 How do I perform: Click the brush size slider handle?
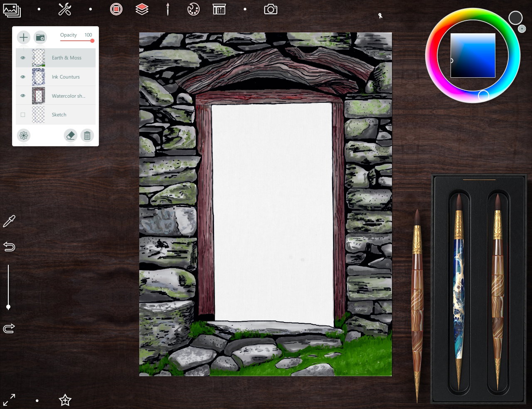pos(8,307)
